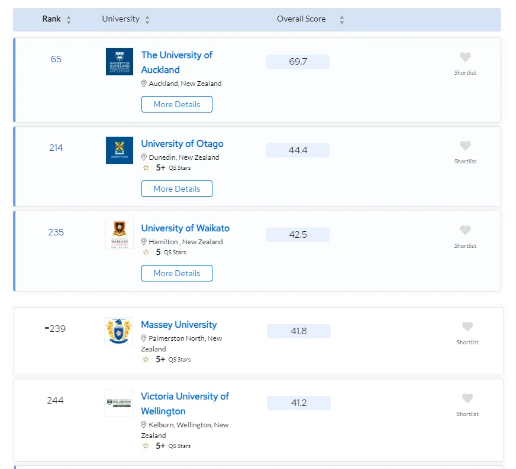Open University of Otago link
Viewport: 516px width, 469px height.
182,144
